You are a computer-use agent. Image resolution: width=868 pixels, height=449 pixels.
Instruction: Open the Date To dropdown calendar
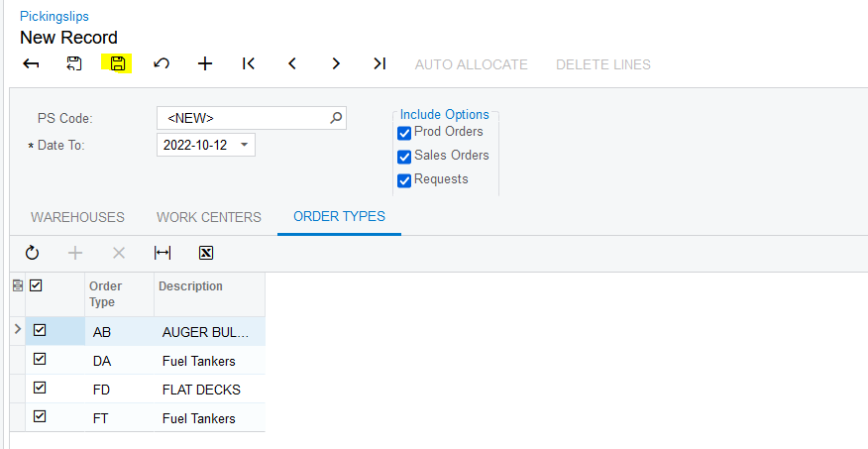click(x=245, y=146)
